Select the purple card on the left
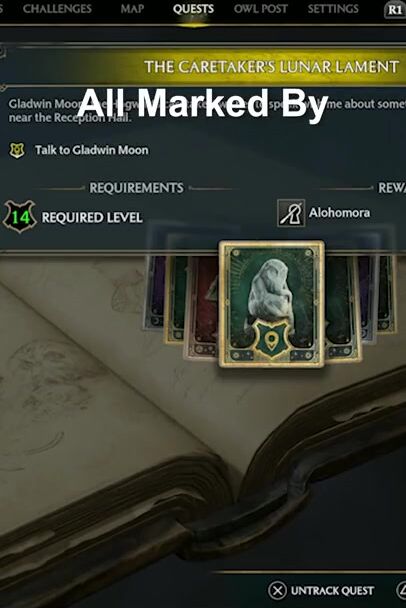406x608 pixels. point(155,291)
